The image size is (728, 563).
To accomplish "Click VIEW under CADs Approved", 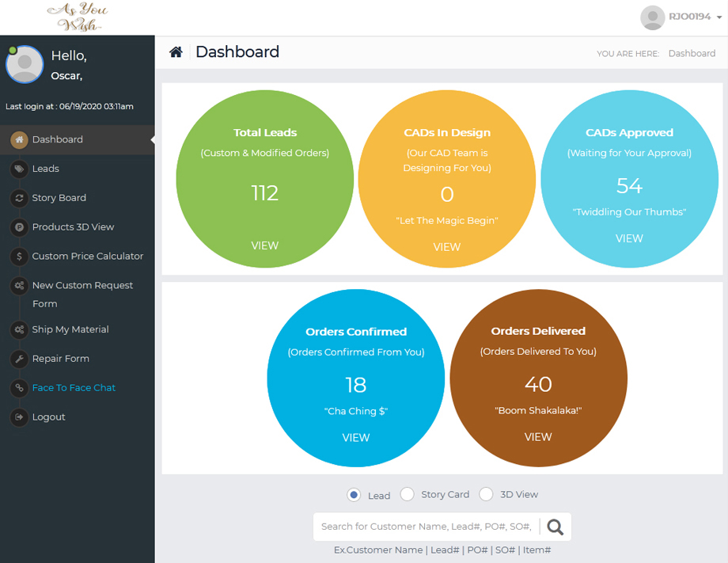I will [x=629, y=238].
